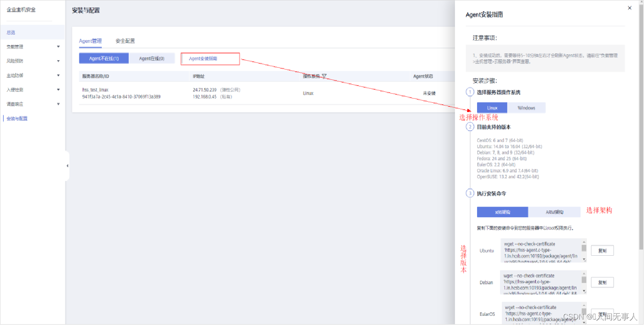
Task: Click the 服务器名称/ID column header
Action: click(x=96, y=76)
